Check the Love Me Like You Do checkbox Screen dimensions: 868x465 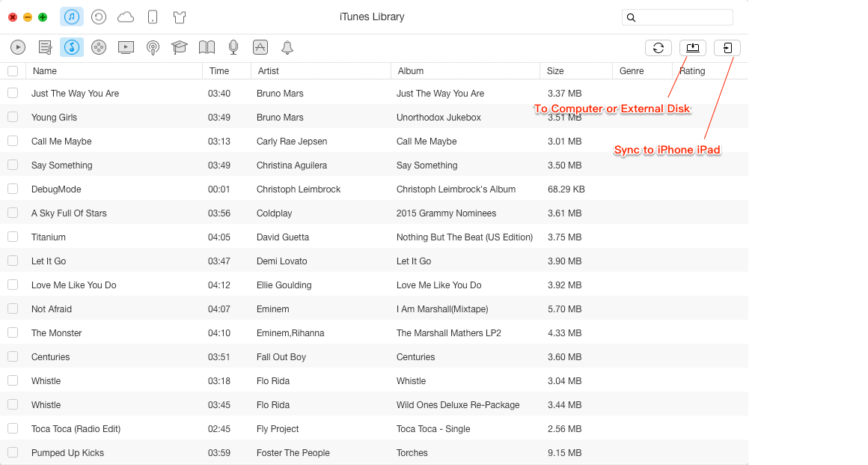pos(13,285)
